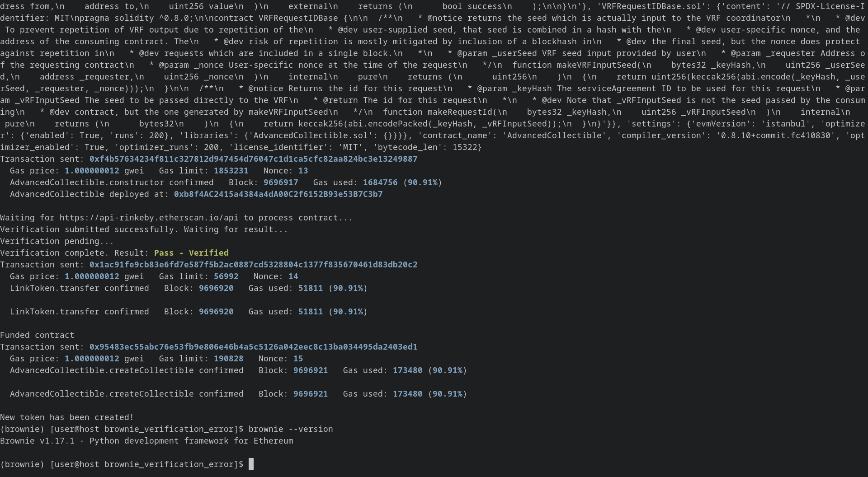Select the LinkToken.transfer transaction hash 0x1ac91fe9cb
The height and width of the screenshot is (477, 868).
pos(253,265)
